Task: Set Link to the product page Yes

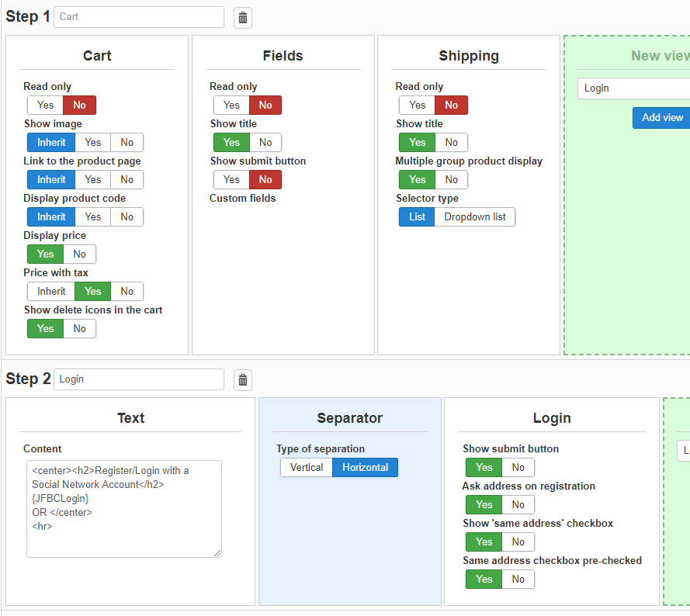Action: click(93, 180)
